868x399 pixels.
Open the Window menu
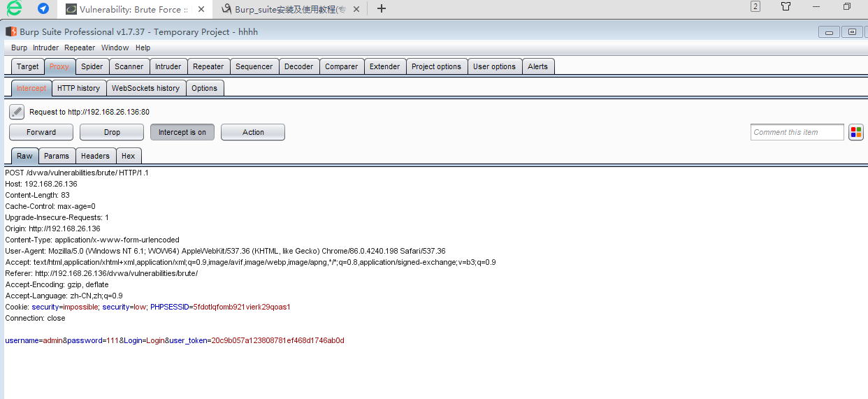pos(115,48)
